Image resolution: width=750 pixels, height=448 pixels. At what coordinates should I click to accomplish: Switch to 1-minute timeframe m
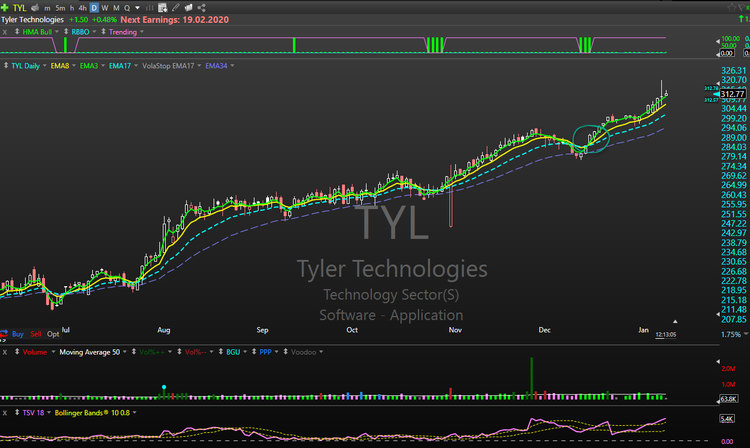tap(47, 8)
